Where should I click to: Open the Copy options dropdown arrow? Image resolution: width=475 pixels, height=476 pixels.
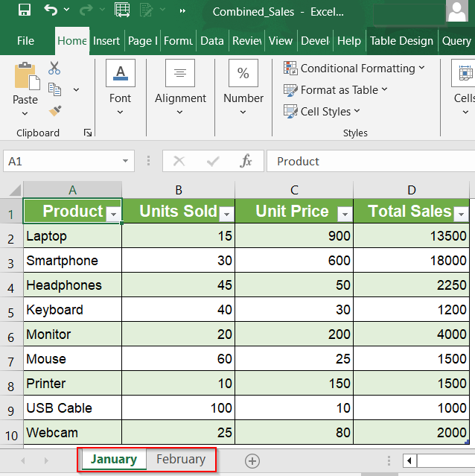click(x=76, y=90)
